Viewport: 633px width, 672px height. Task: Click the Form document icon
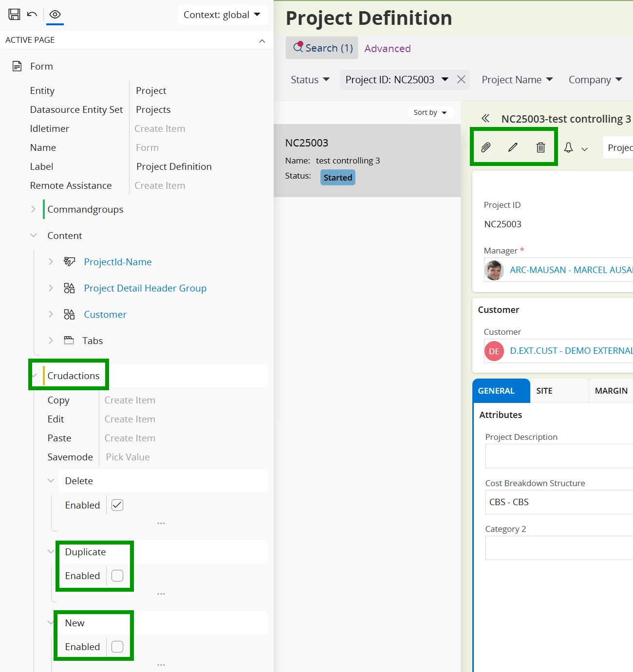tap(17, 66)
